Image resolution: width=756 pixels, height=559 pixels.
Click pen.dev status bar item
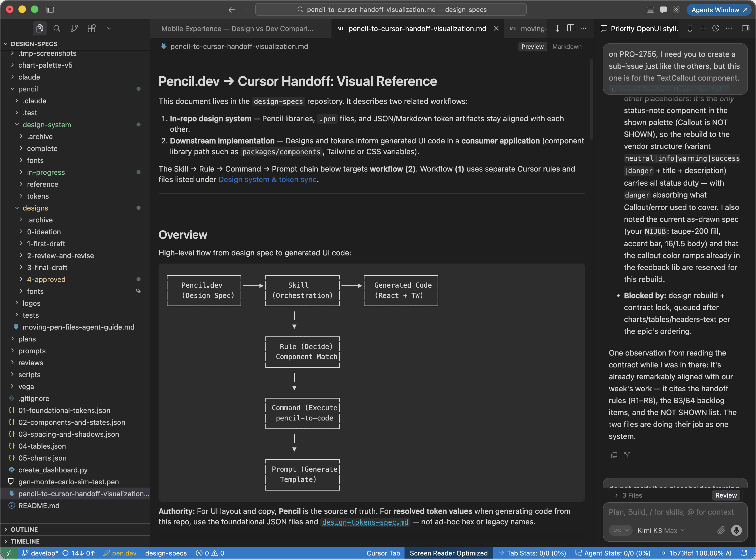coord(120,553)
